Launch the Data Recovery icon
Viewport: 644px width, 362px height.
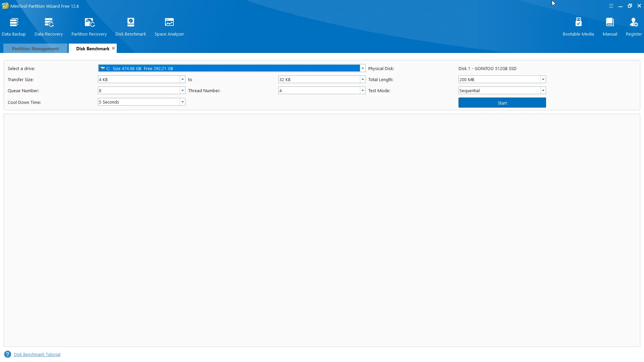pos(49,22)
